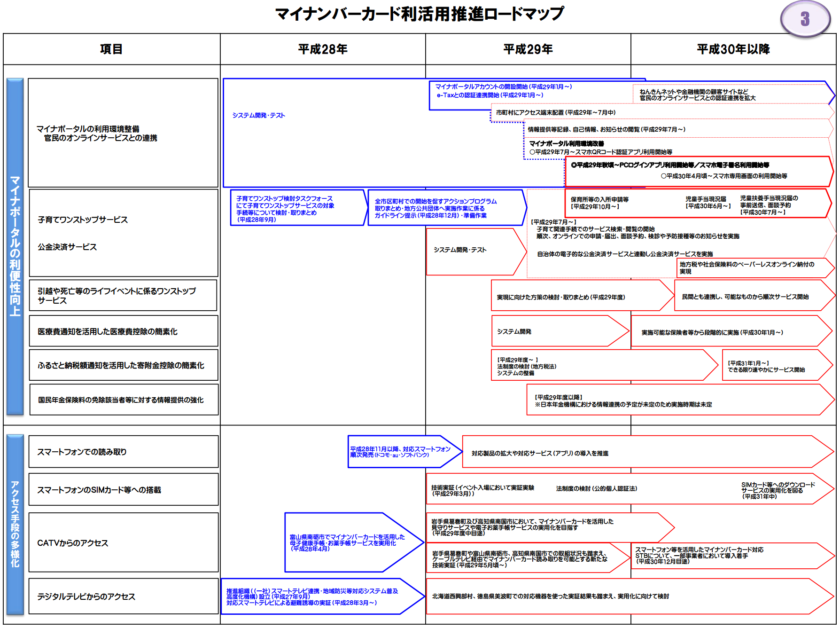Click 富山県南砺市でマイナンバーカード blue arrow
This screenshot has width=840, height=628.
354,542
